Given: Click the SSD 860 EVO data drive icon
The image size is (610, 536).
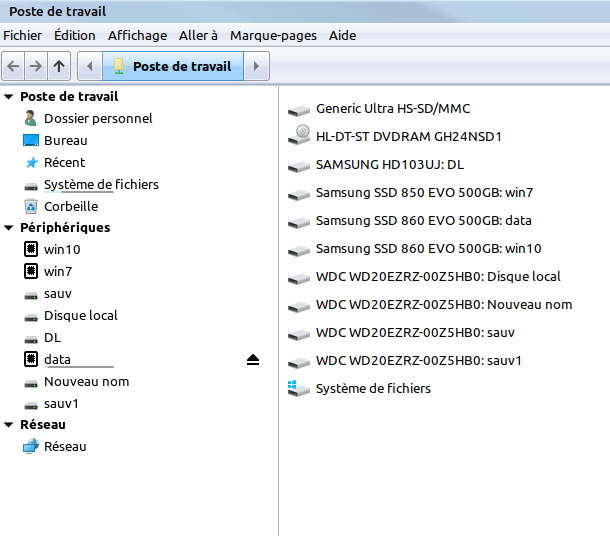Looking at the screenshot, I should click(x=299, y=222).
